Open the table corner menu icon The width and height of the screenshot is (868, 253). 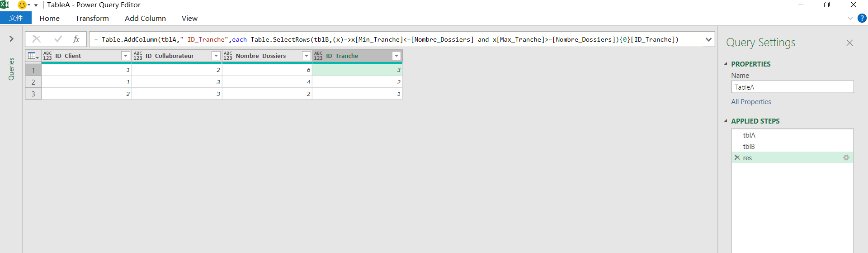point(33,56)
